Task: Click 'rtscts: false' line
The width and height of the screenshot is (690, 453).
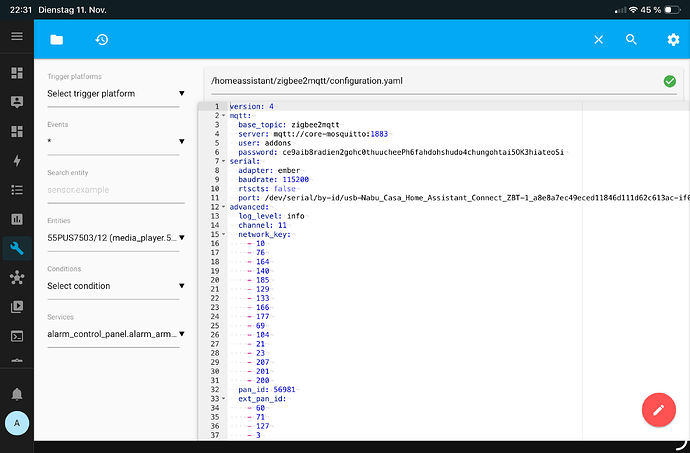Action: [x=267, y=189]
